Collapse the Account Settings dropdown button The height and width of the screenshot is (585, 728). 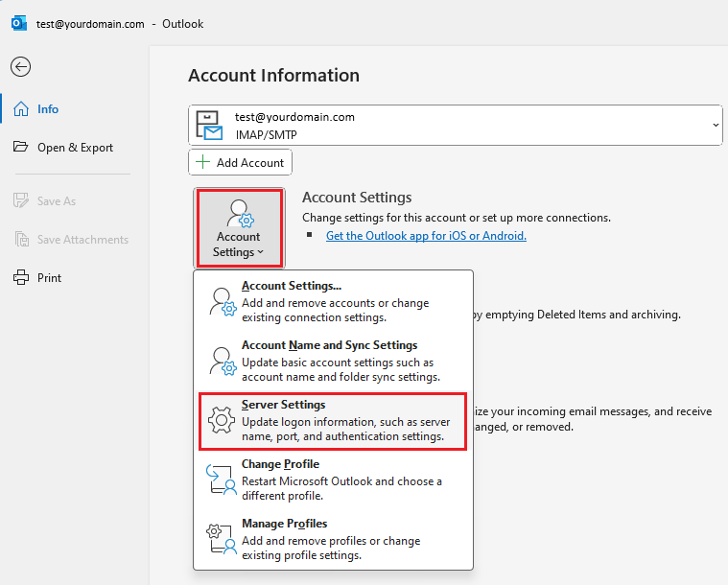[x=239, y=228]
